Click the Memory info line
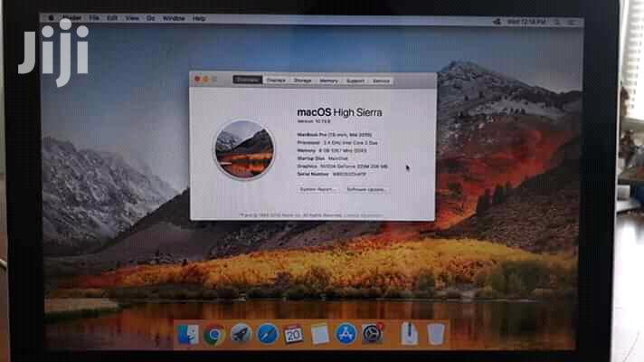644x362 pixels. pos(332,150)
